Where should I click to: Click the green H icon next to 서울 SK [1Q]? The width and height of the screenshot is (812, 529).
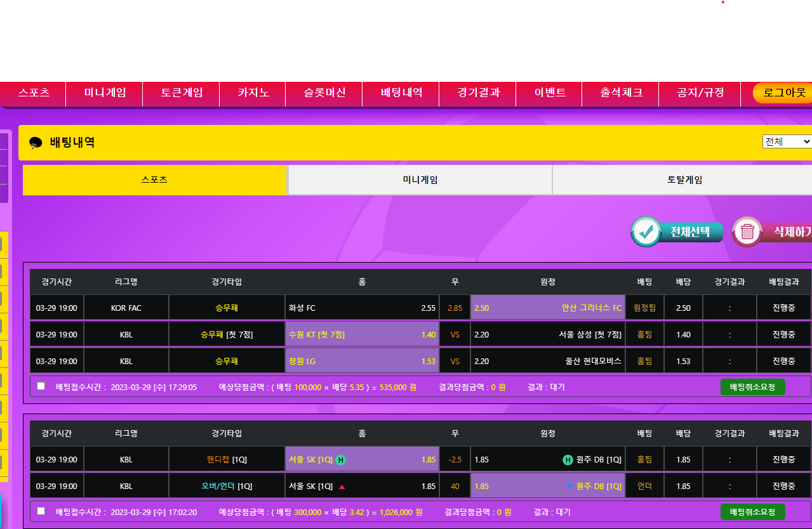340,460
